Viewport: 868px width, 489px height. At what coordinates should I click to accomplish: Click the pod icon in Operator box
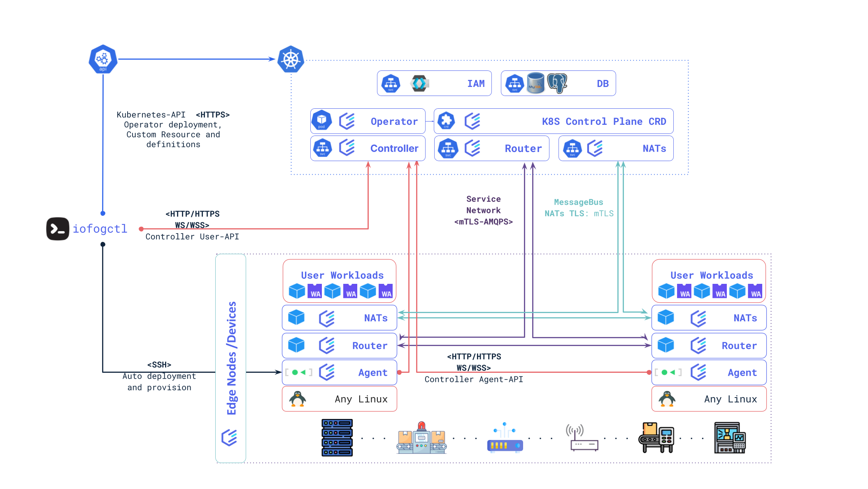321,120
